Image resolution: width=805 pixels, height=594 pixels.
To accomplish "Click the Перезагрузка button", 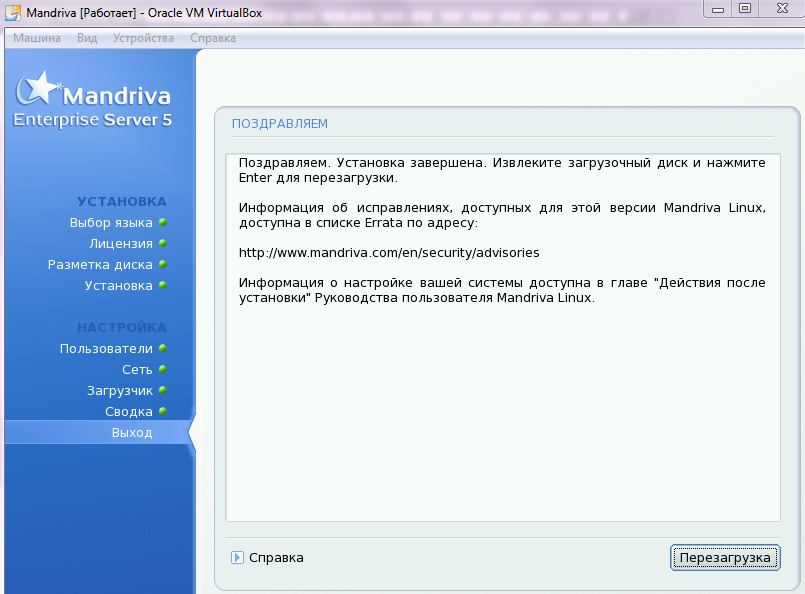I will [725, 558].
